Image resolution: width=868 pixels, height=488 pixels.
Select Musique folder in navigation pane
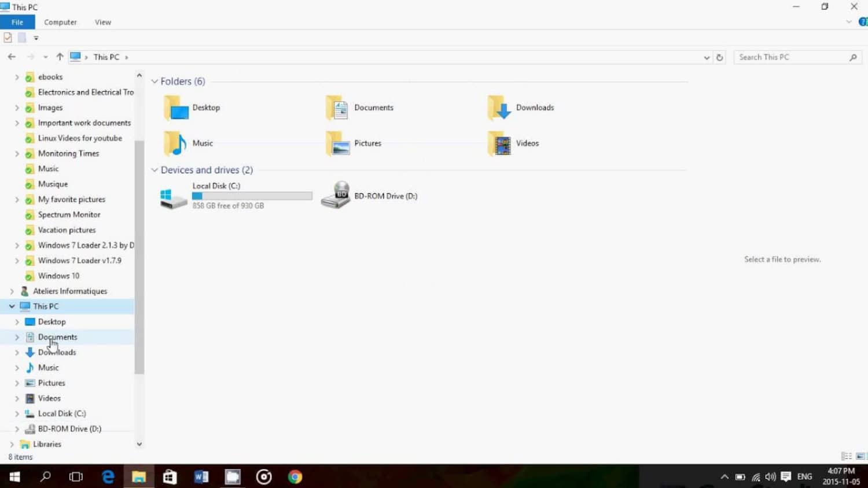coord(53,184)
